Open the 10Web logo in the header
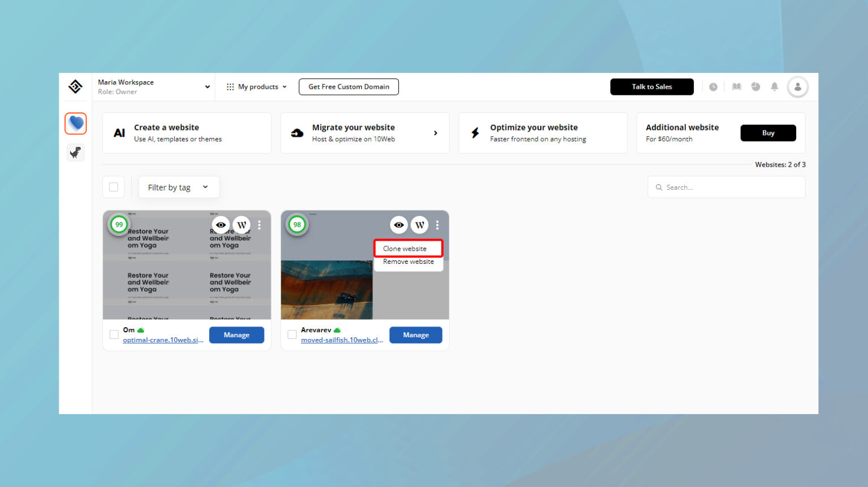The image size is (868, 487). 75,86
